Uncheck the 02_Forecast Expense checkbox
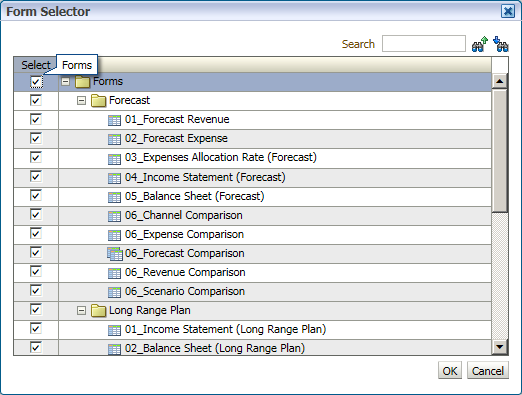 (36, 138)
